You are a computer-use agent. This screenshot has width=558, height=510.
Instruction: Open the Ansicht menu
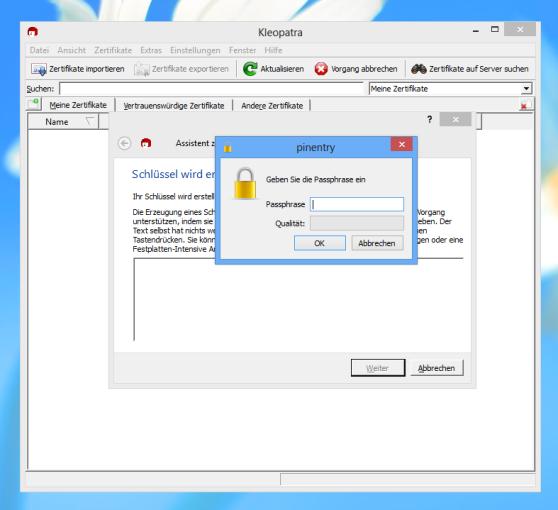point(72,51)
